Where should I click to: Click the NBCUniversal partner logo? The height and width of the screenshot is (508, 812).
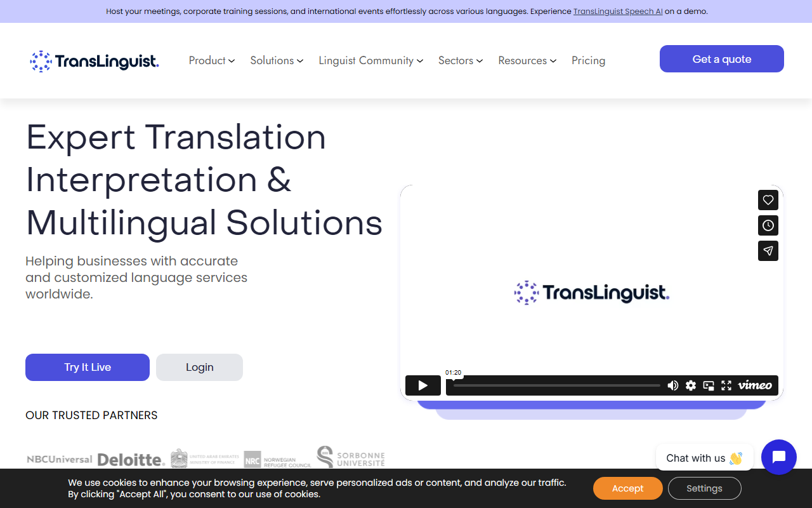coord(60,459)
